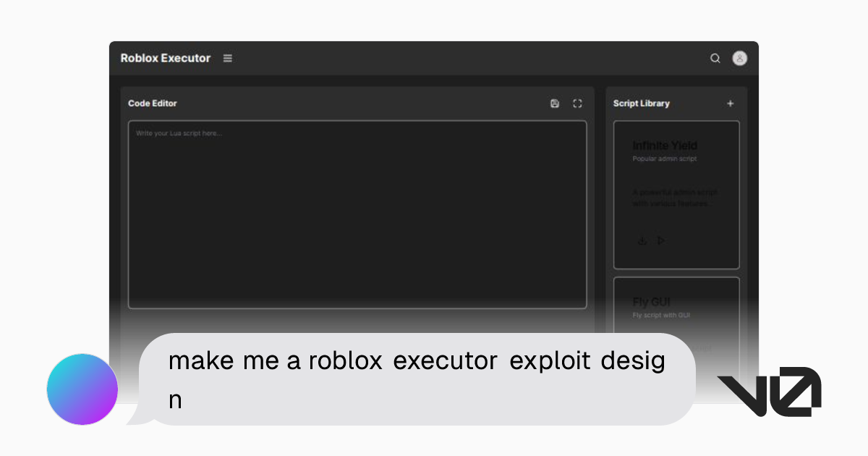The height and width of the screenshot is (456, 868).
Task: Open the Fly GUI script card
Action: point(676,304)
